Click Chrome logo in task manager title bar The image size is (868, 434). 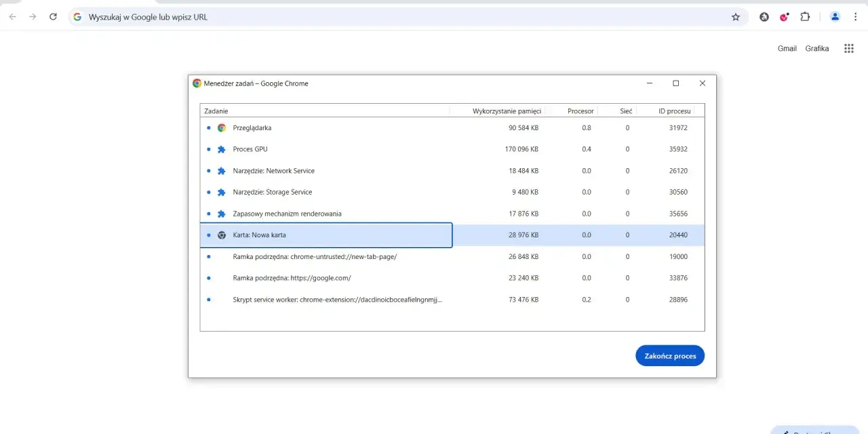click(197, 83)
